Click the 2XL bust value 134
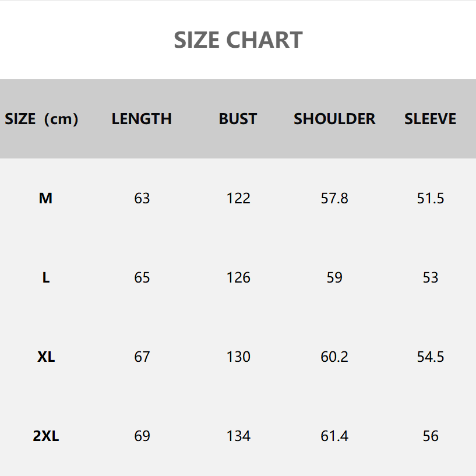The width and height of the screenshot is (476, 476). [x=238, y=436]
